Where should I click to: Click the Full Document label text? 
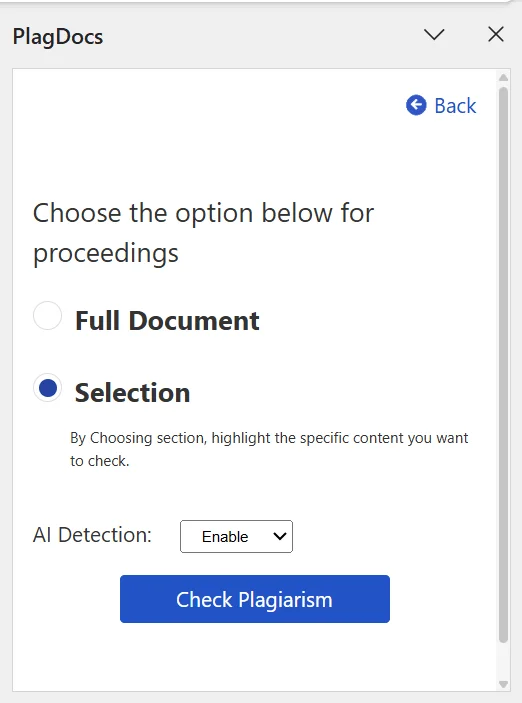pos(167,321)
